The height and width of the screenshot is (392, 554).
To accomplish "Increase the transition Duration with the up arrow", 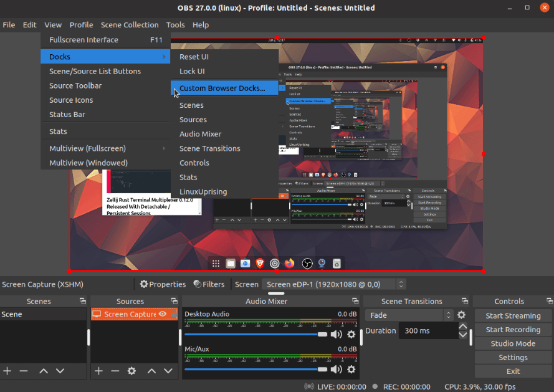I will pyautogui.click(x=463, y=327).
